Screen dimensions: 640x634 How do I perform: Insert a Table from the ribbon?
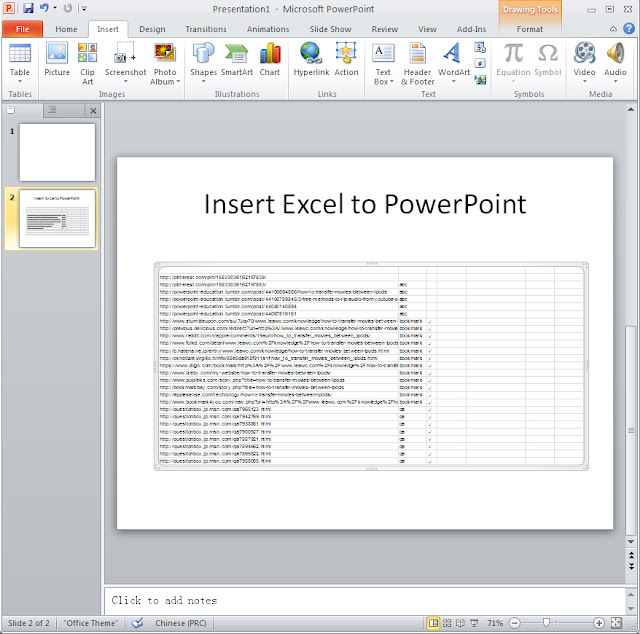click(x=20, y=64)
